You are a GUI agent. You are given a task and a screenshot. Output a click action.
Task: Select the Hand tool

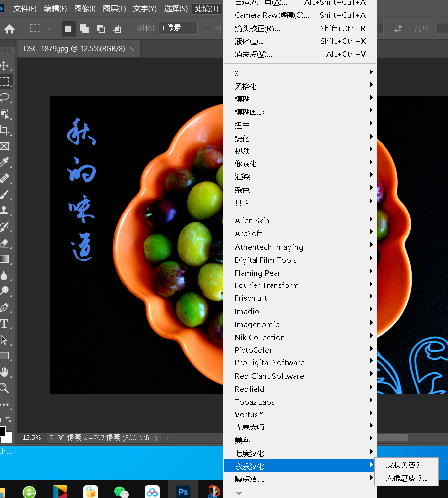click(x=4, y=372)
